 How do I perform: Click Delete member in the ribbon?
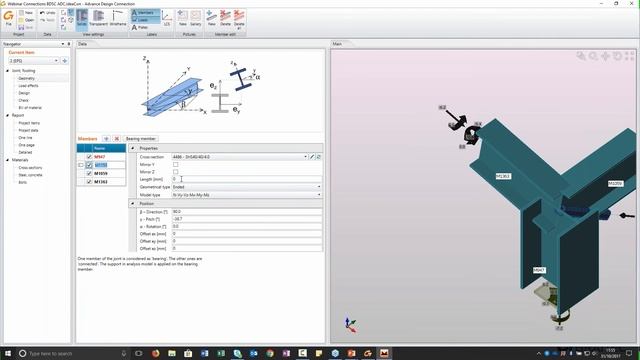tap(225, 18)
